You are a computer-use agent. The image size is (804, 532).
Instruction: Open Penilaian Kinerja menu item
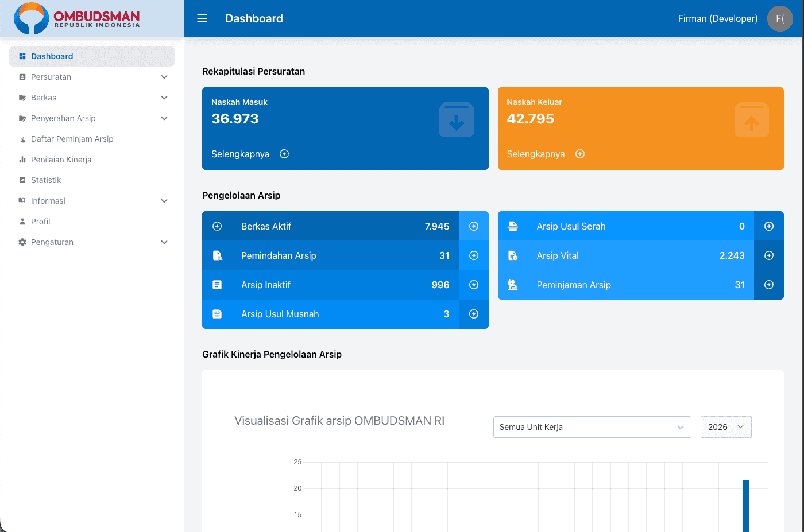click(x=61, y=160)
